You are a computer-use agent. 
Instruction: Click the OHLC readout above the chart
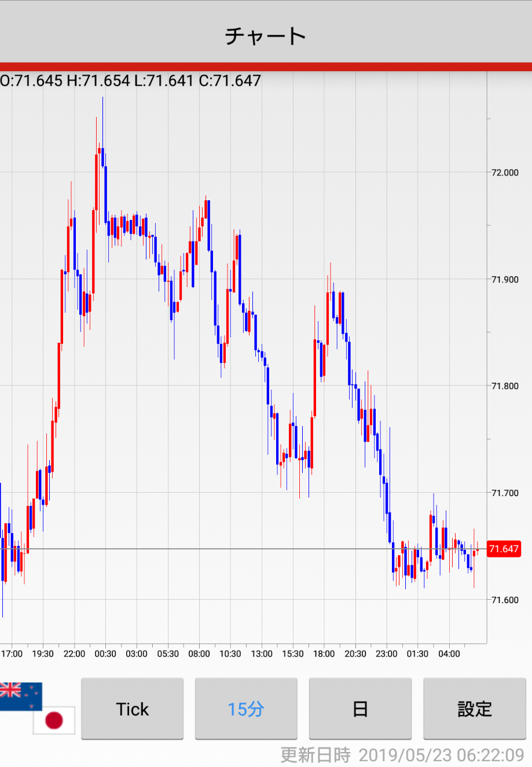click(x=131, y=80)
